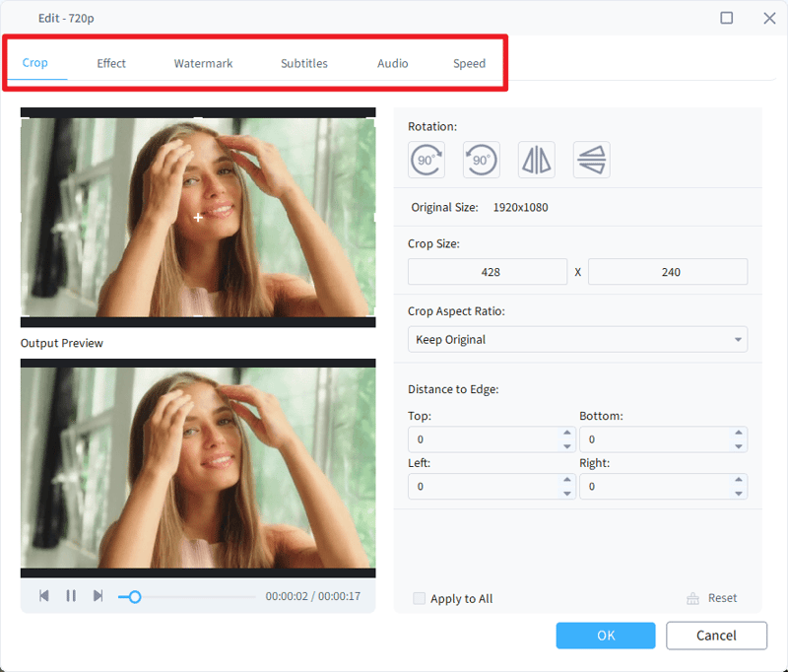Open the Subtitles tab
Screen dimensions: 788x672
pyautogui.click(x=303, y=63)
